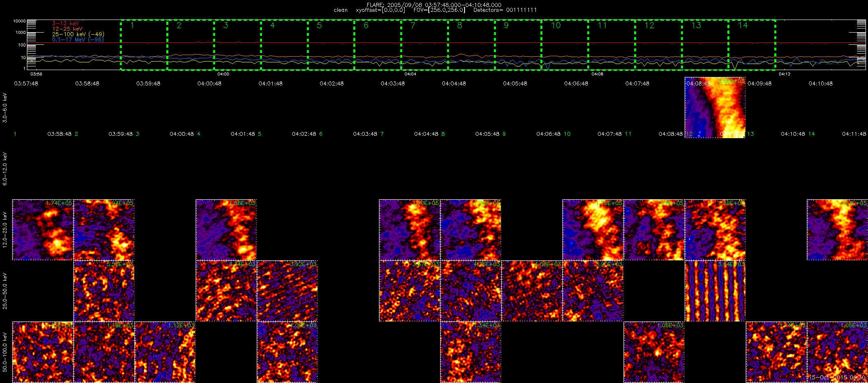Image resolution: width=868 pixels, height=383 pixels.
Task: Click the '04:00' time axis label
Action: tap(223, 74)
